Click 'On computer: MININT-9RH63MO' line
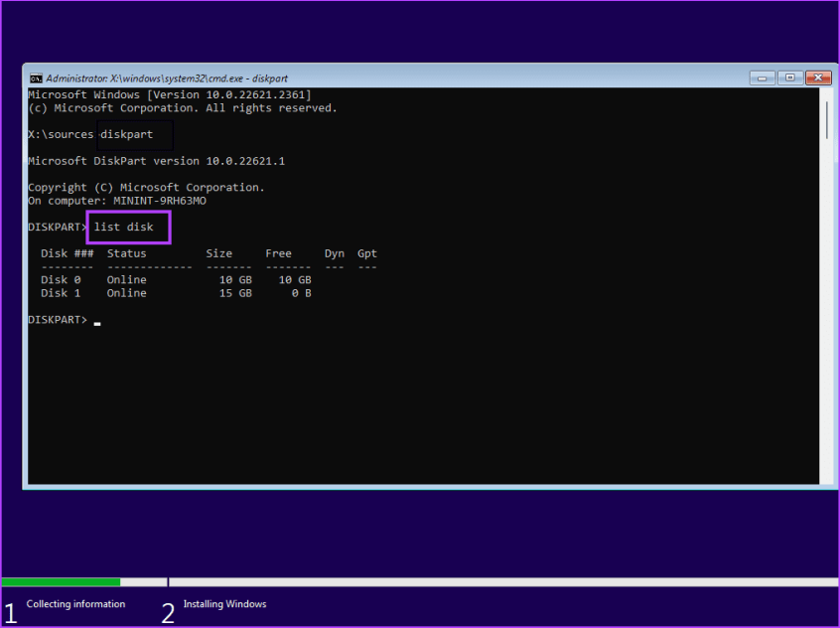Viewport: 840px width, 628px height. [117, 201]
